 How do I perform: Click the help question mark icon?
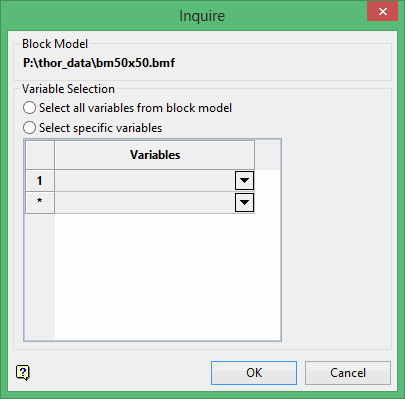pyautogui.click(x=23, y=372)
